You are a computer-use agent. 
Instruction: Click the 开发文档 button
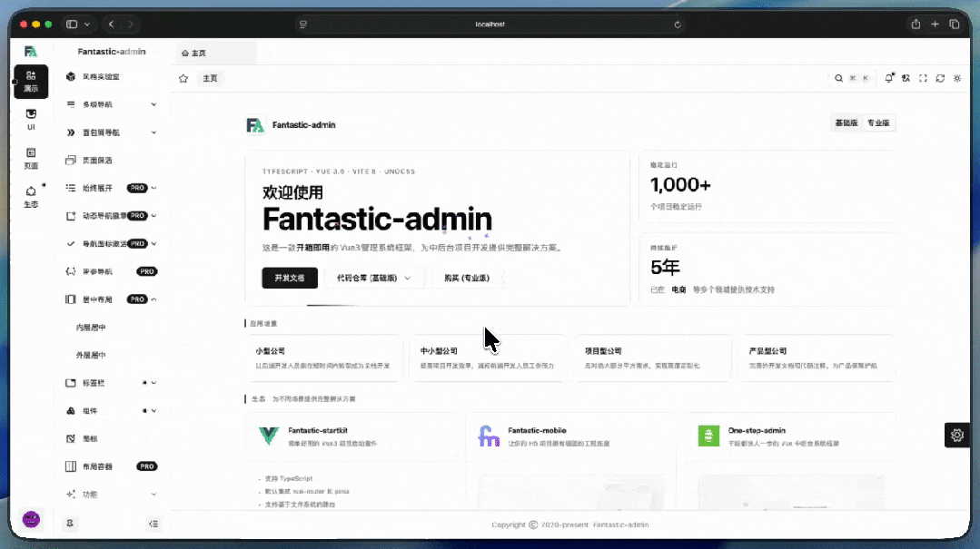tap(290, 278)
